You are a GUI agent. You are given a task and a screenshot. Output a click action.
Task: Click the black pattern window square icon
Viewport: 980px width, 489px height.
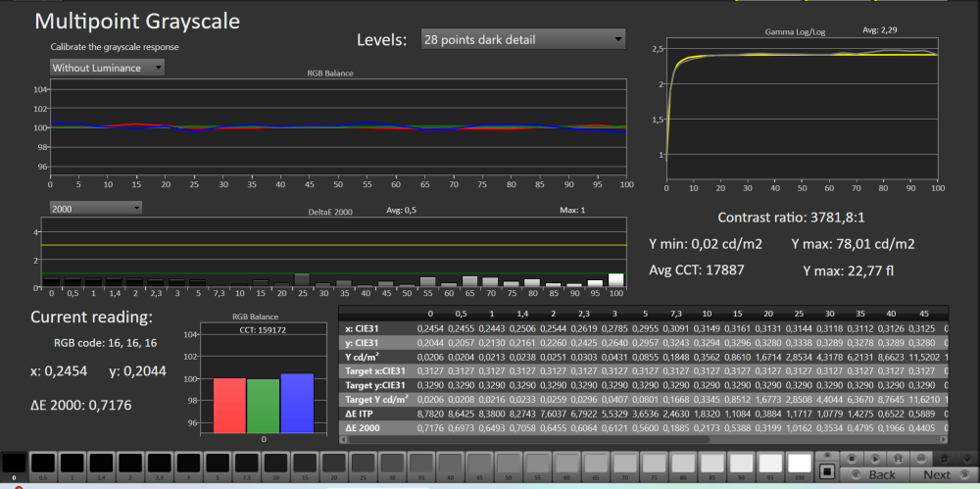(x=827, y=472)
